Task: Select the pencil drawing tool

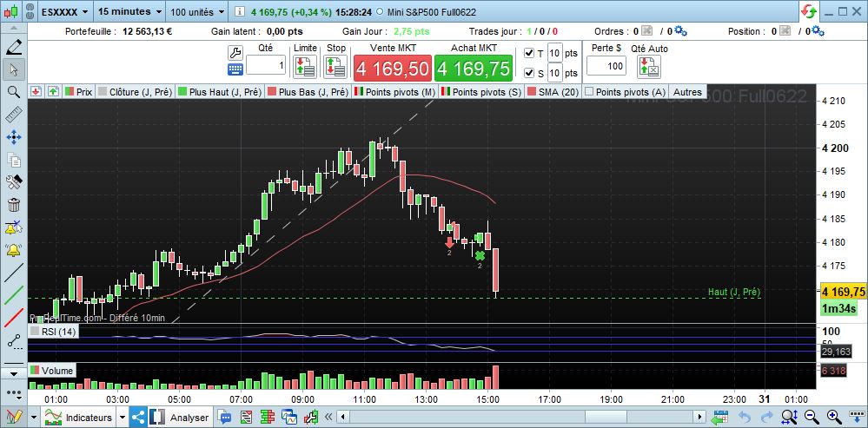Action: pos(14,47)
